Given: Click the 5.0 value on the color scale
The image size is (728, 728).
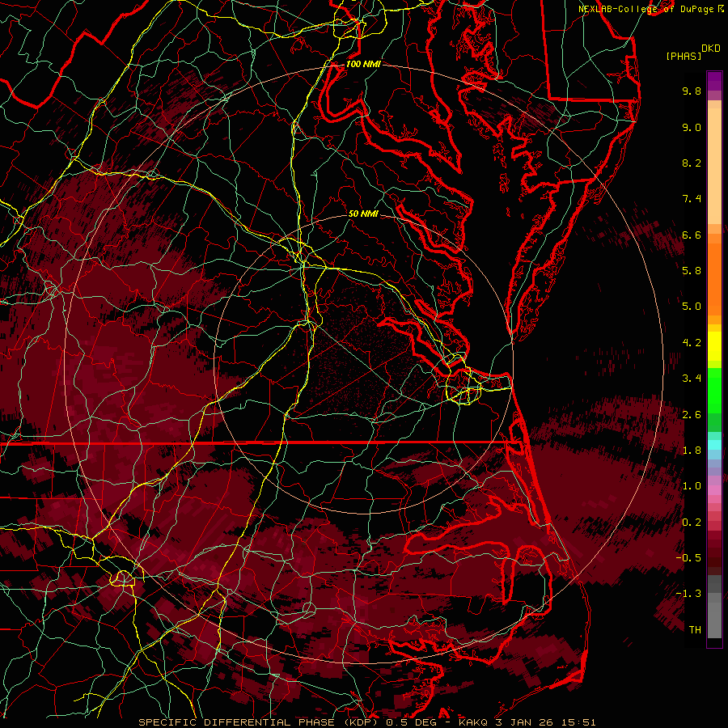Looking at the screenshot, I should click(x=692, y=307).
